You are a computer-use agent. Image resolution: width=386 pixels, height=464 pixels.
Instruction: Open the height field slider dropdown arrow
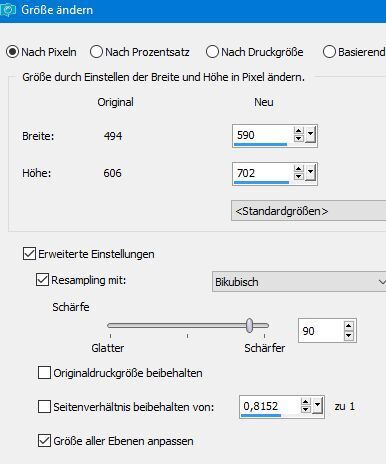(x=310, y=173)
